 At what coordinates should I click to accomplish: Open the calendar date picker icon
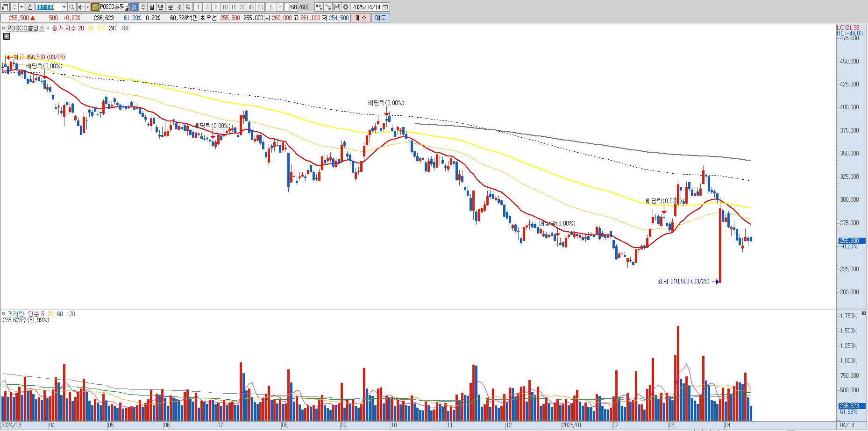pyautogui.click(x=385, y=7)
